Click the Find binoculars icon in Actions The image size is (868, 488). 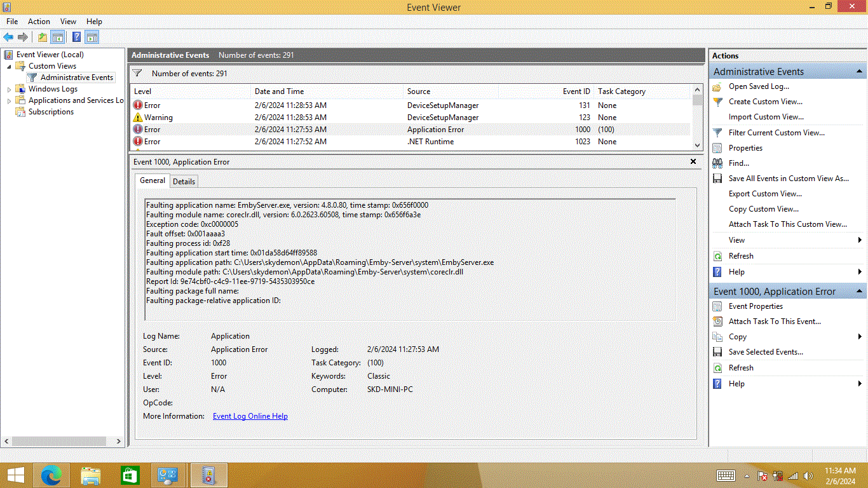click(717, 163)
